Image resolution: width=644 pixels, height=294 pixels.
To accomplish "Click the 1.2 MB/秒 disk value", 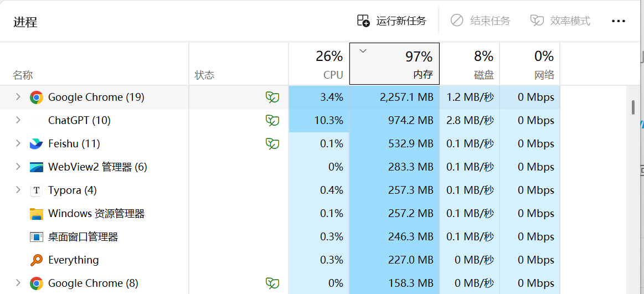I will (470, 97).
